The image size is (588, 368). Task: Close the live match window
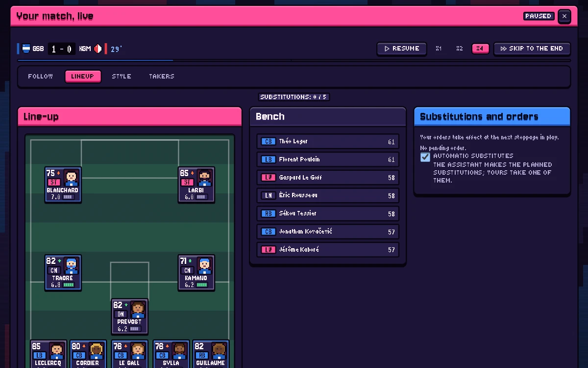point(564,16)
